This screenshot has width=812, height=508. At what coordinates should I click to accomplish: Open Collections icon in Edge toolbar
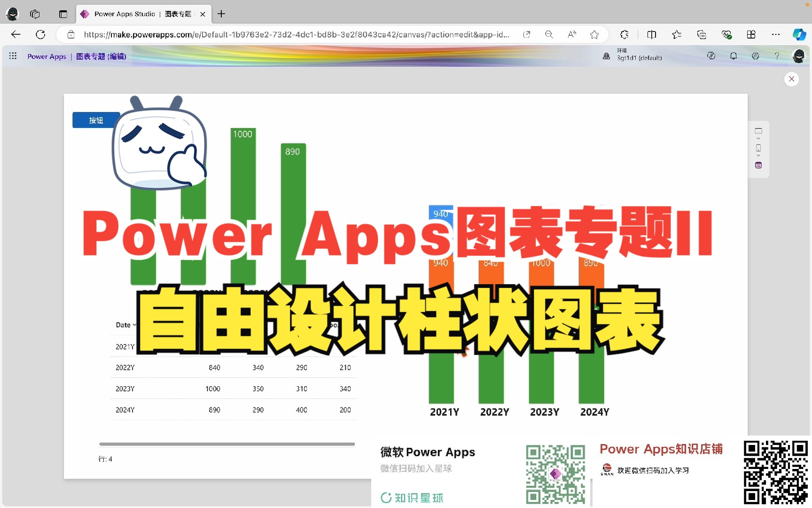(x=702, y=34)
